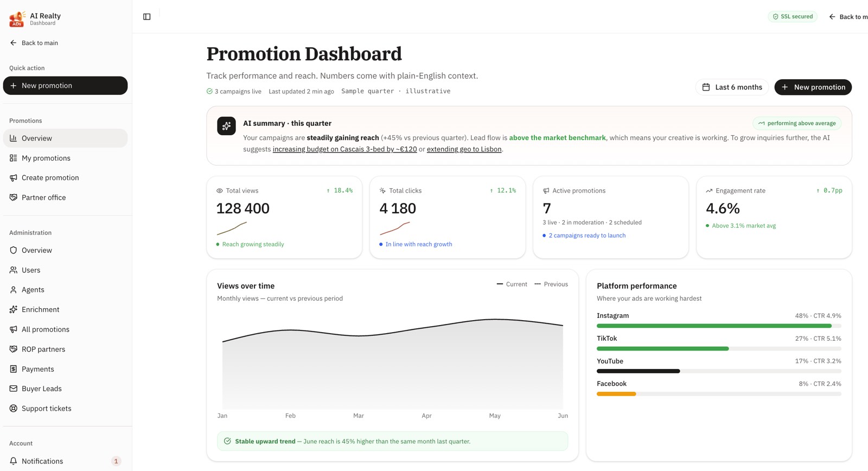This screenshot has height=471, width=868.
Task: Click the New promotion sidebar quick action
Action: coord(65,86)
